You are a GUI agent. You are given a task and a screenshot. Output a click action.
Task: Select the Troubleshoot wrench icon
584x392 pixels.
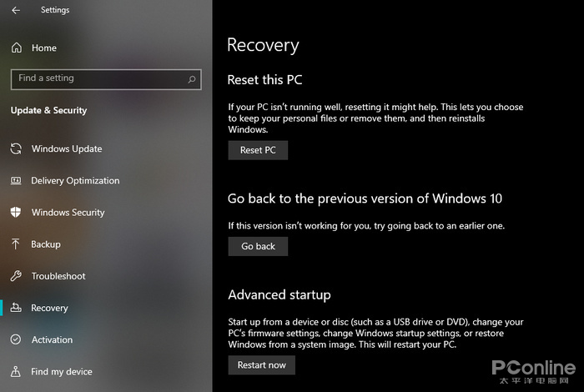pos(16,276)
